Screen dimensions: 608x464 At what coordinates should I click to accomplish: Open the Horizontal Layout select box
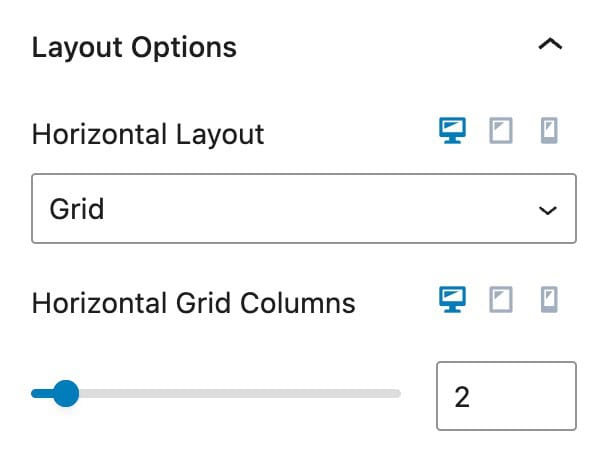(304, 209)
